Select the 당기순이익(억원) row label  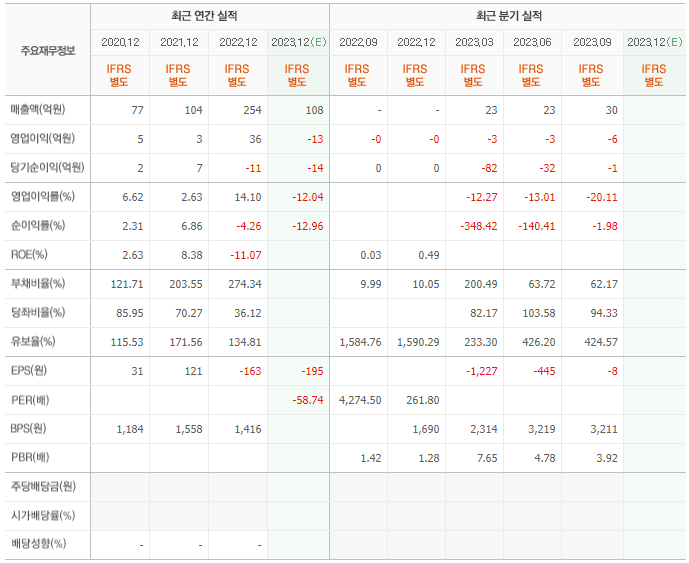point(47,167)
